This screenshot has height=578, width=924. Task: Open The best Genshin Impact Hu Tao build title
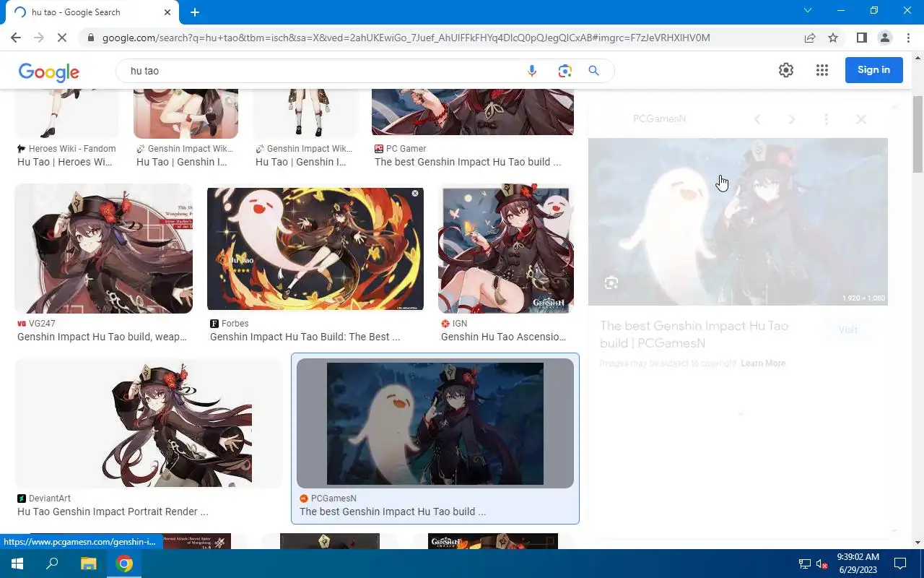(694, 335)
